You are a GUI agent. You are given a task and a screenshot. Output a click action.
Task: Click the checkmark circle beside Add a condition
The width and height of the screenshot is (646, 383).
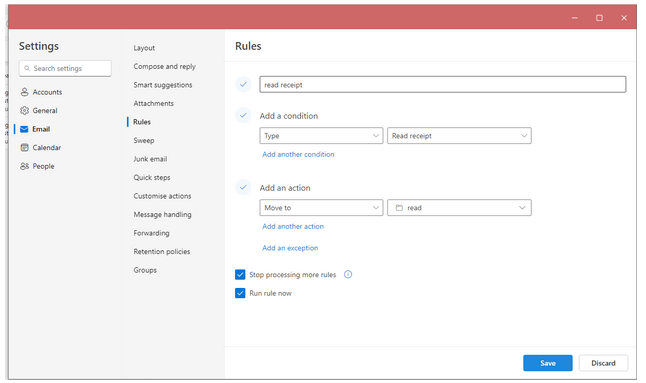[x=243, y=115]
